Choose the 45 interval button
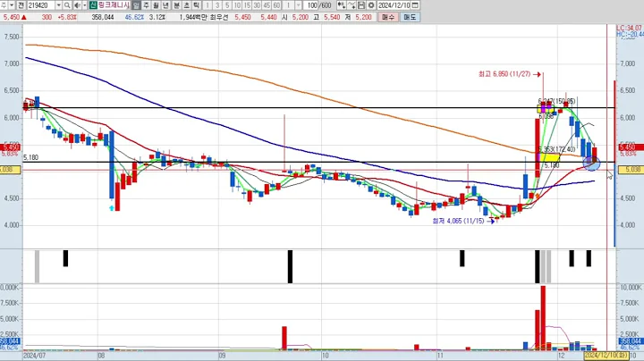 (x=267, y=5)
